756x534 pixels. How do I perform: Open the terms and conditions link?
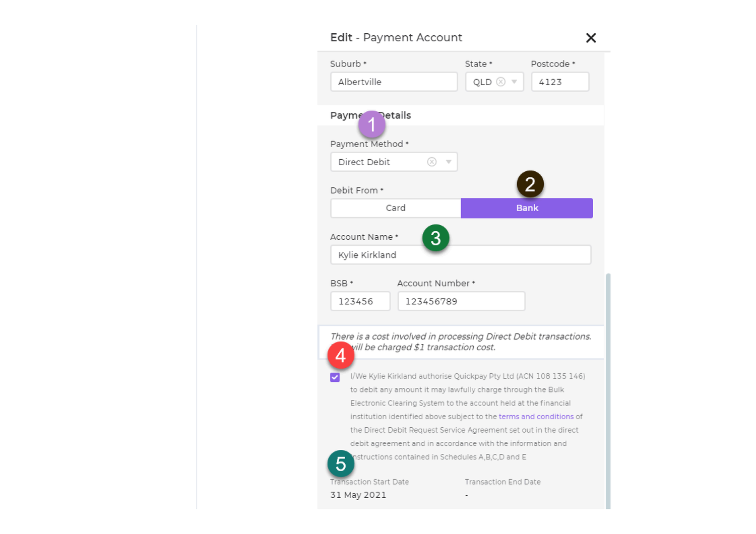[536, 416]
